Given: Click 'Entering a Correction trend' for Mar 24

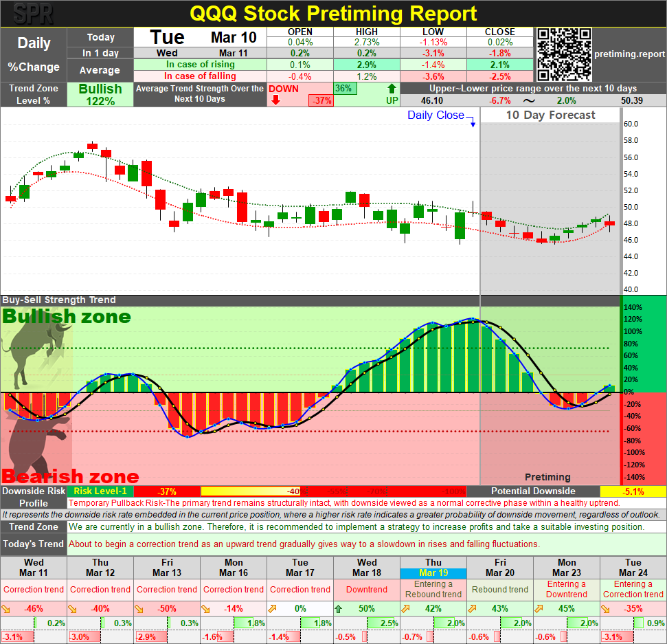Looking at the screenshot, I should point(633,590).
